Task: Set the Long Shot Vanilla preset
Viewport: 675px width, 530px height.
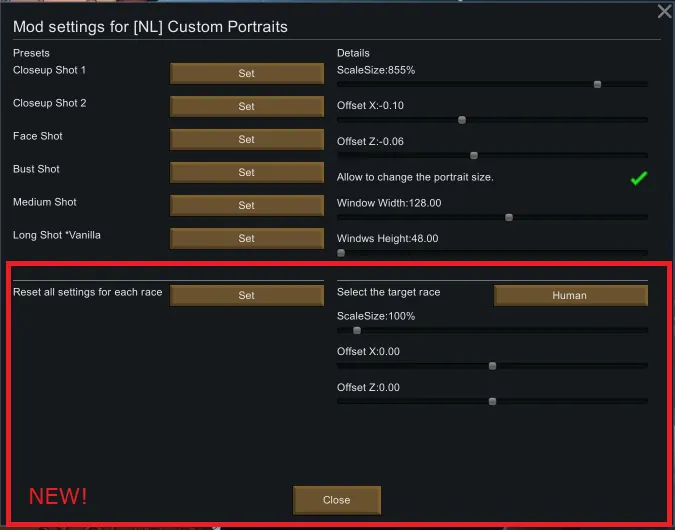Action: (246, 238)
